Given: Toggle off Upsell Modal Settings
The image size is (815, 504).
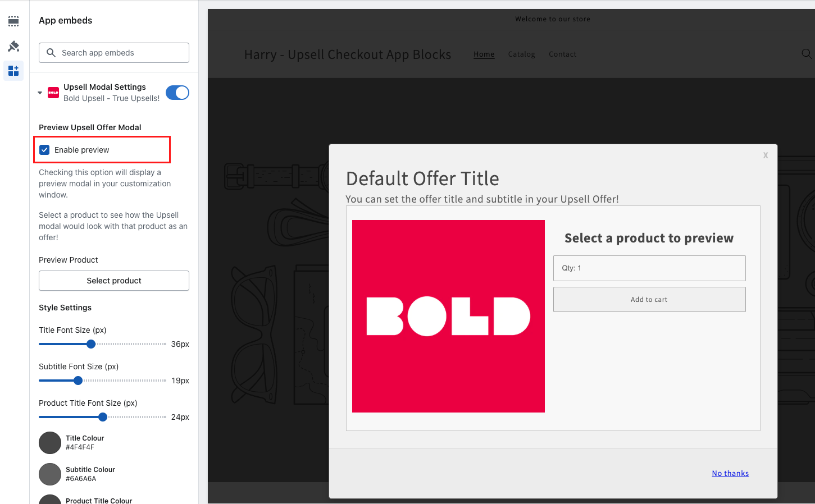Looking at the screenshot, I should (x=177, y=92).
